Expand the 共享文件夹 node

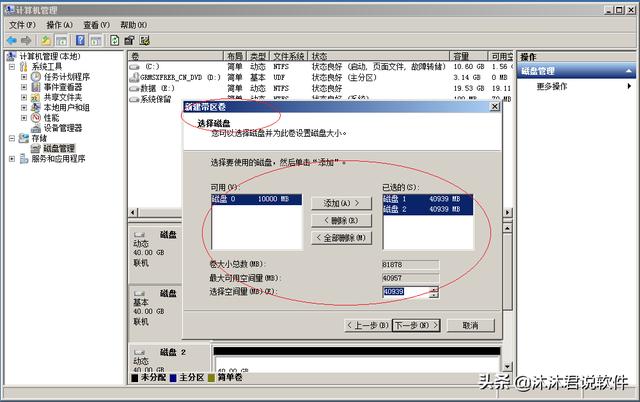(24, 97)
